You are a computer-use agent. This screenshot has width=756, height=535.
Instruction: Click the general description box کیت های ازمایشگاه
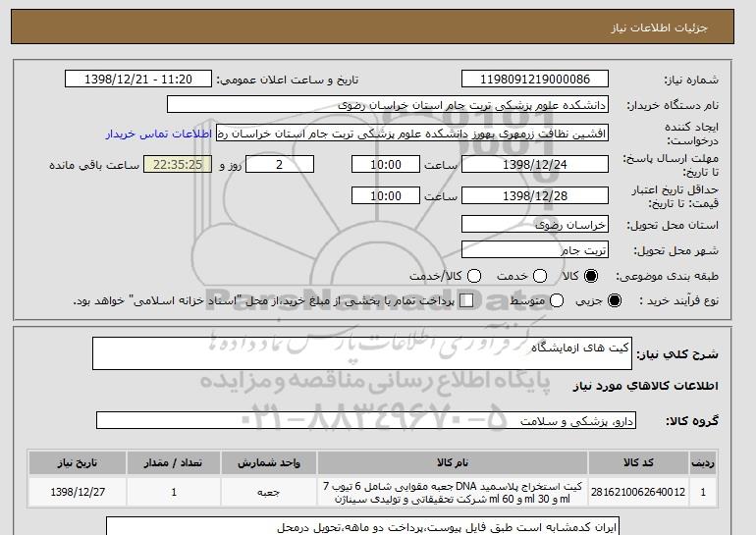pyautogui.click(x=362, y=353)
